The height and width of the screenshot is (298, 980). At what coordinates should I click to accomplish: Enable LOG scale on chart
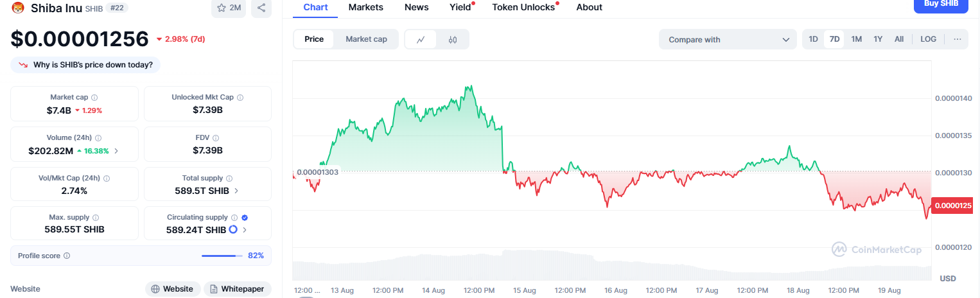tap(928, 39)
